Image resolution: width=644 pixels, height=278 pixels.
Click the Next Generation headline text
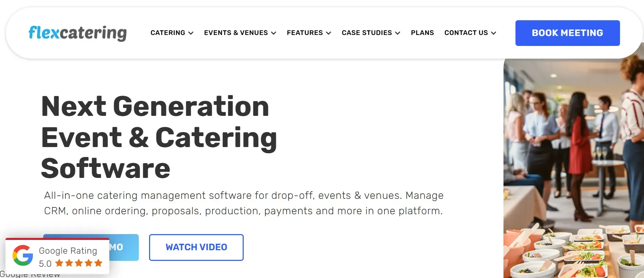(x=159, y=137)
